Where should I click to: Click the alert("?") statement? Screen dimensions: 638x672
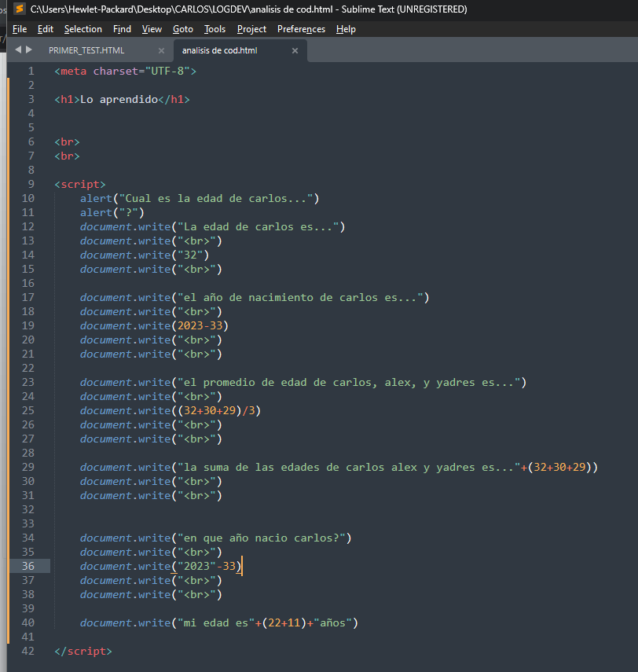(x=112, y=212)
